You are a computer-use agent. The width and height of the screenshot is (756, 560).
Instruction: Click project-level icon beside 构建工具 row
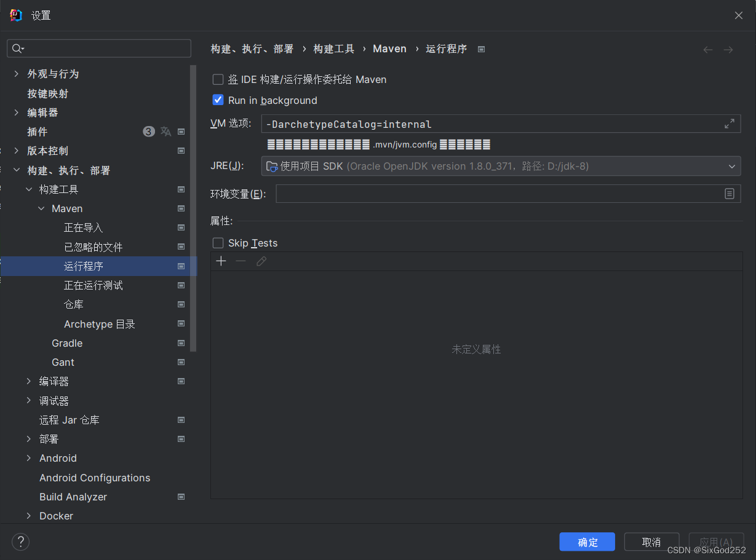181,189
